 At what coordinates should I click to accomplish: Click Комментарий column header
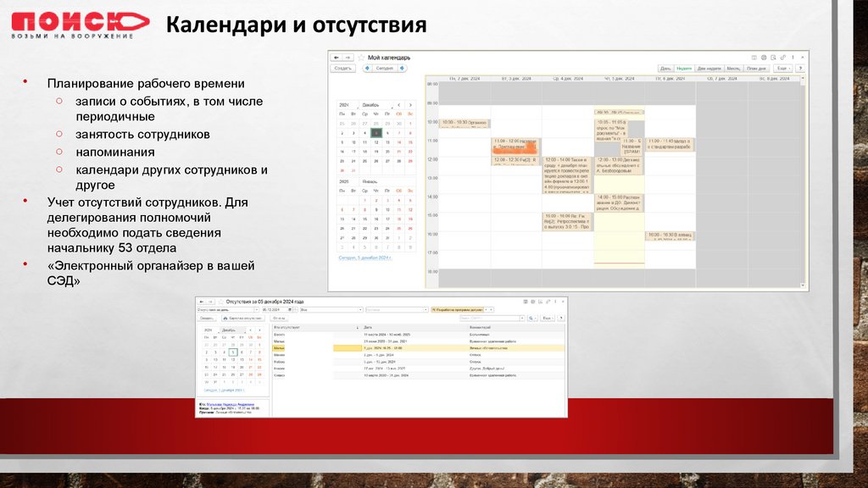coord(516,328)
